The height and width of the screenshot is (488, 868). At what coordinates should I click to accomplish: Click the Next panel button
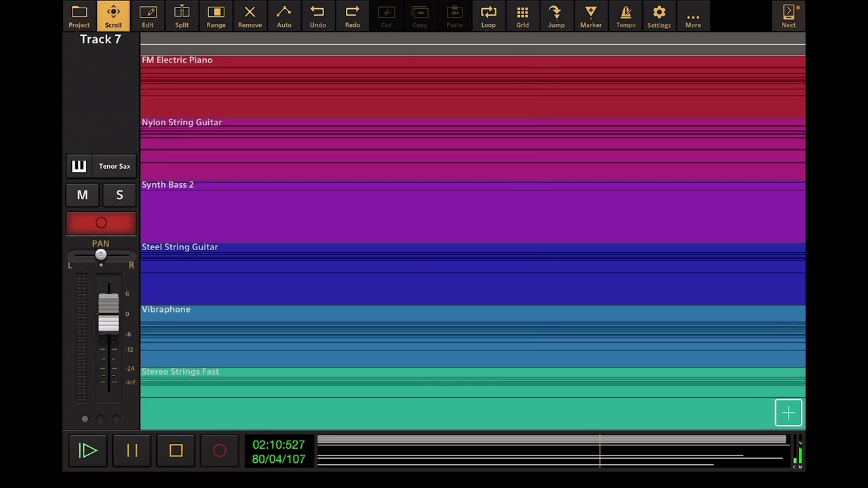tap(789, 16)
